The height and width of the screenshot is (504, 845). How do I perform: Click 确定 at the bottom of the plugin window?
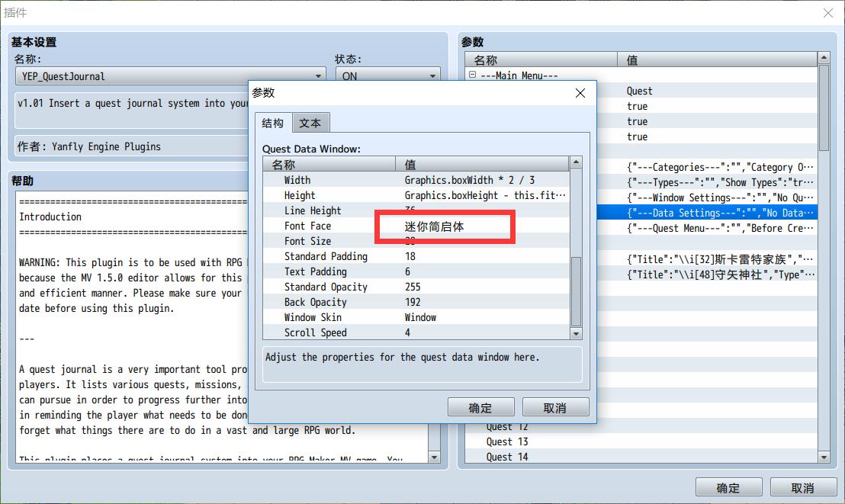coord(728,487)
